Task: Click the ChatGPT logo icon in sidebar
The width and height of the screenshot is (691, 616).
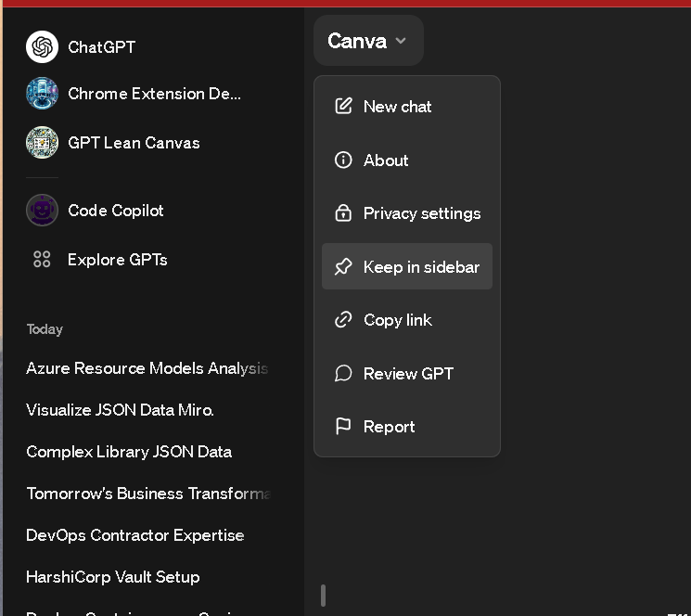Action: [42, 46]
